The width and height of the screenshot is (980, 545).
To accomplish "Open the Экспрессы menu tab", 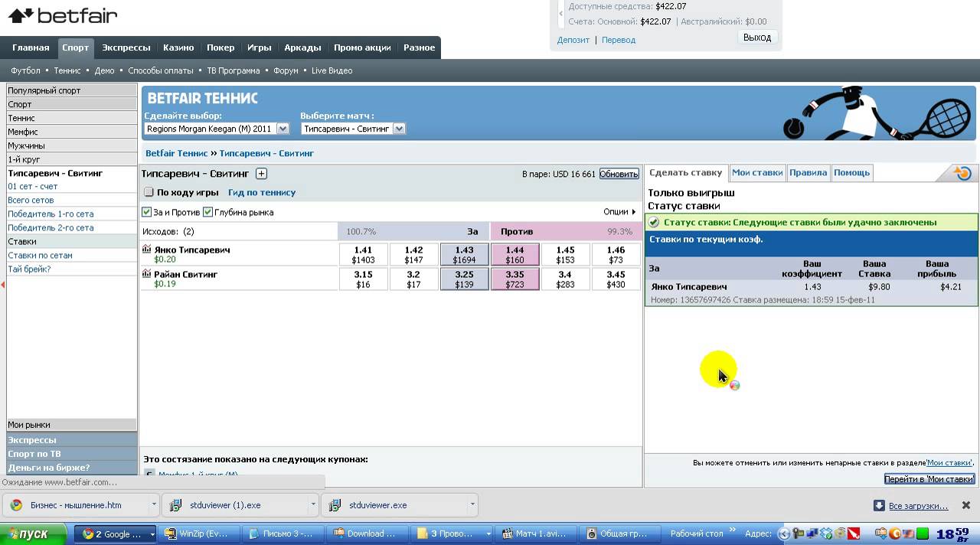I will point(126,47).
